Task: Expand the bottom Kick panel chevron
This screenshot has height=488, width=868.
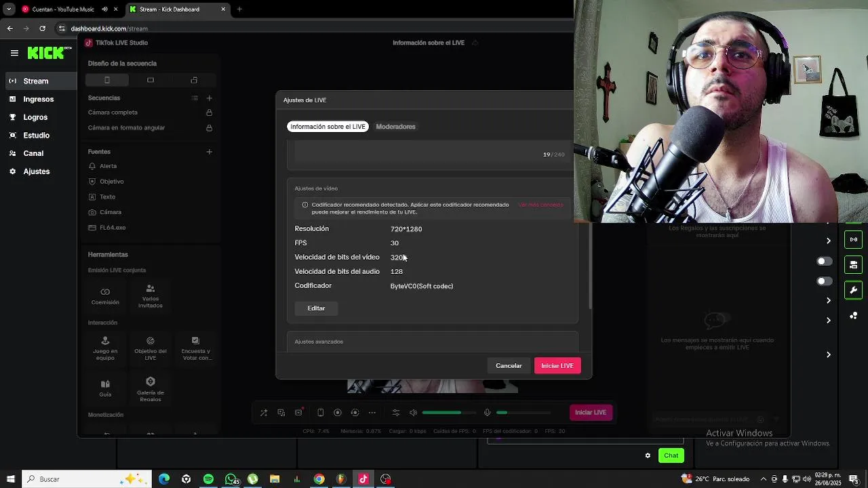Action: (828, 354)
